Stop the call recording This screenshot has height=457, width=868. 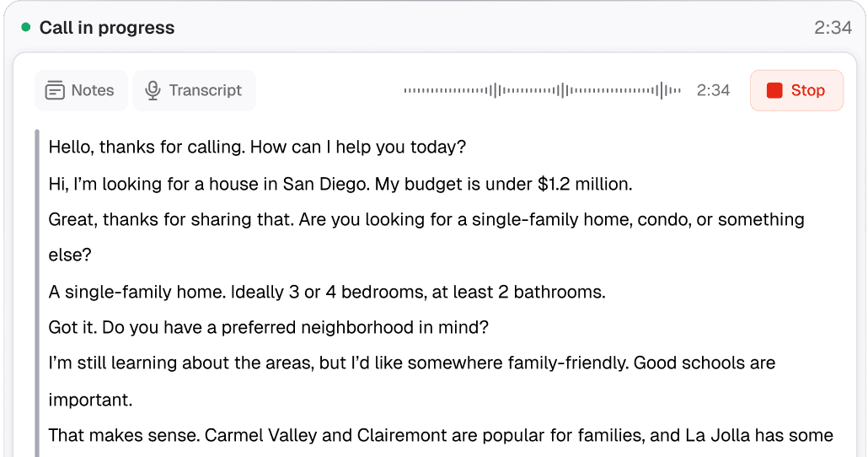click(x=796, y=90)
